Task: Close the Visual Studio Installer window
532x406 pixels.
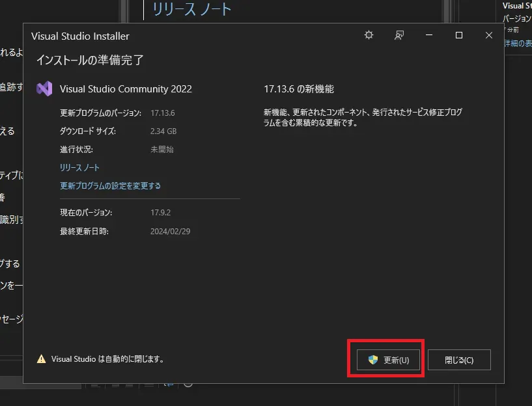Action: tap(489, 35)
